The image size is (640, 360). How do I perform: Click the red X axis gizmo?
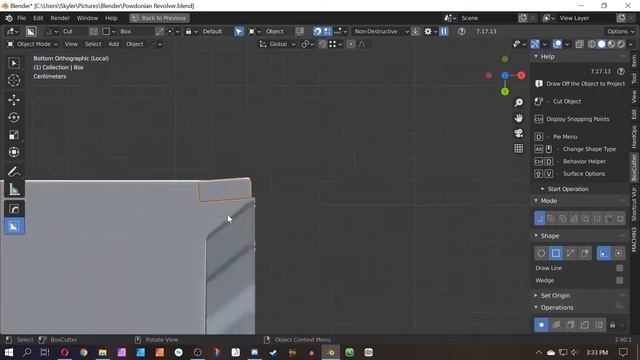[x=521, y=75]
